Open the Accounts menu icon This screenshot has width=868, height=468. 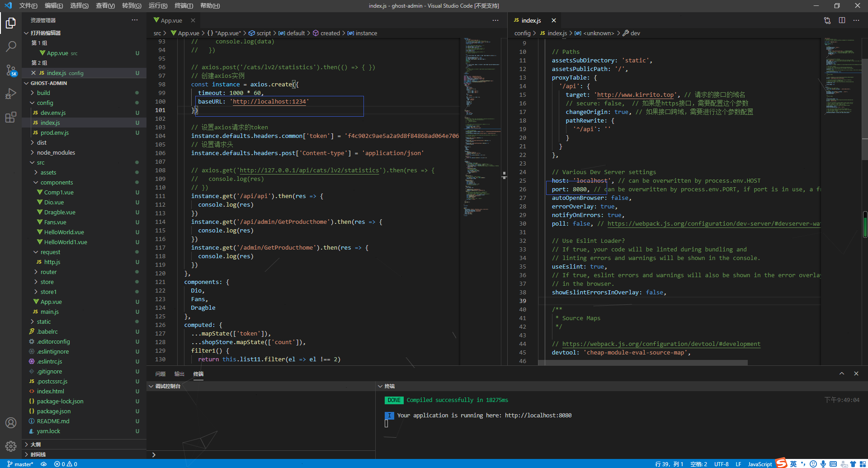(x=11, y=423)
